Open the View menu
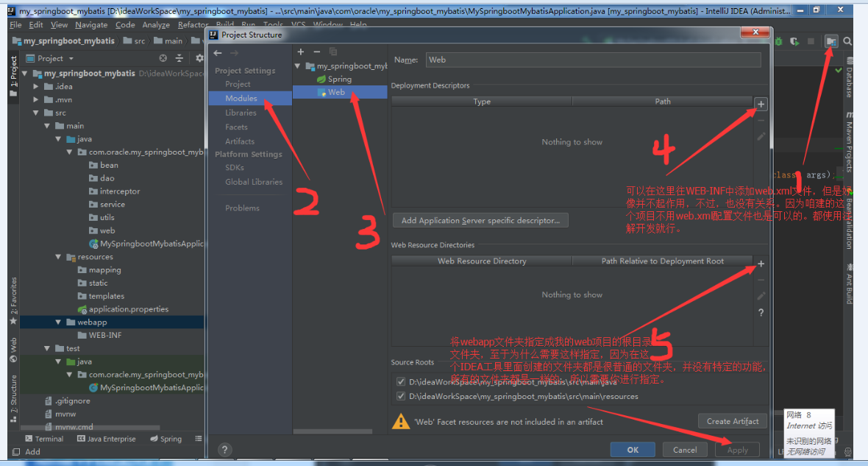The image size is (868, 466). point(59,24)
